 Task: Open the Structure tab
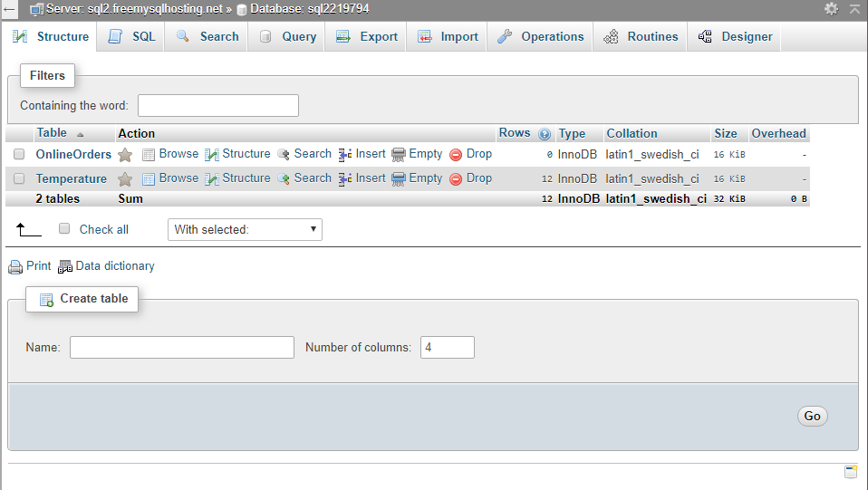click(50, 36)
